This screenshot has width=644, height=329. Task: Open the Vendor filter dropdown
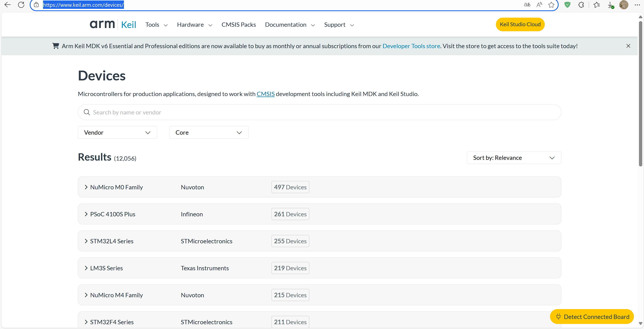(117, 132)
